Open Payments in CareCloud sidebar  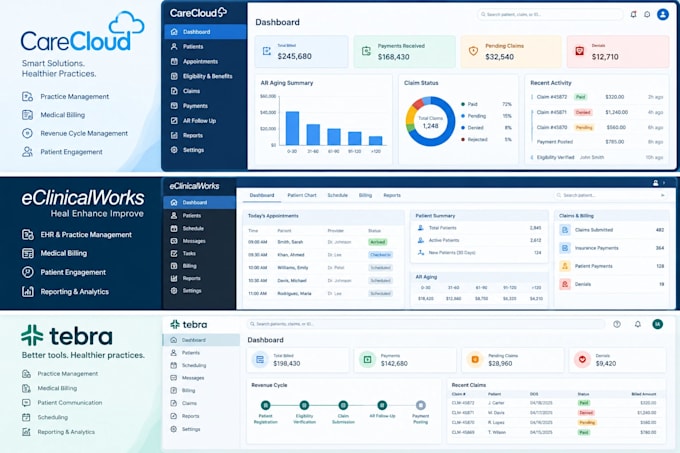click(x=204, y=105)
